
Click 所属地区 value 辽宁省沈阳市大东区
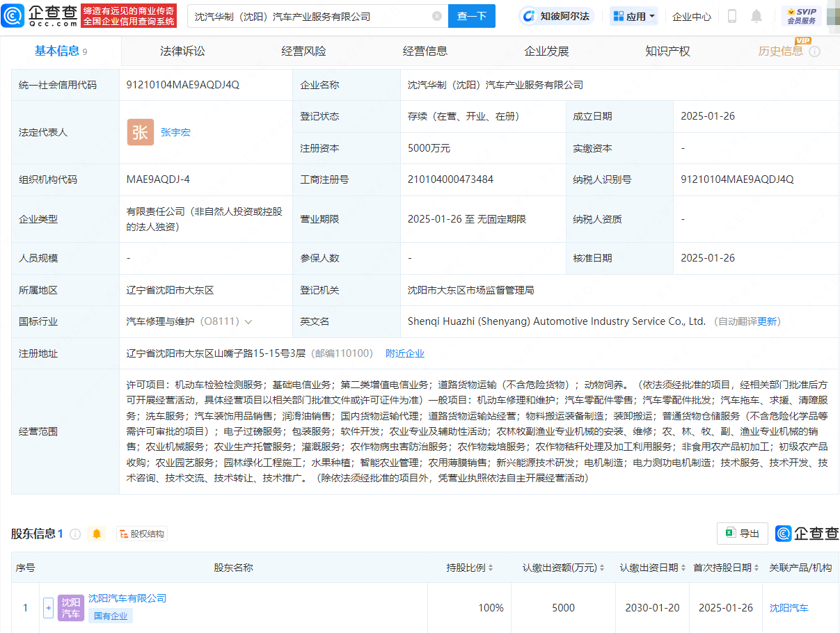pos(171,290)
